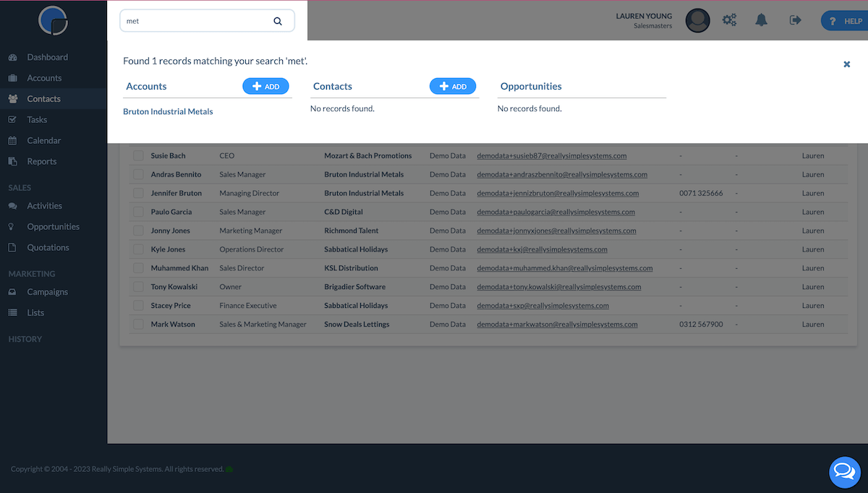Click the search magnifier icon
Image resolution: width=868 pixels, height=493 pixels.
[278, 21]
